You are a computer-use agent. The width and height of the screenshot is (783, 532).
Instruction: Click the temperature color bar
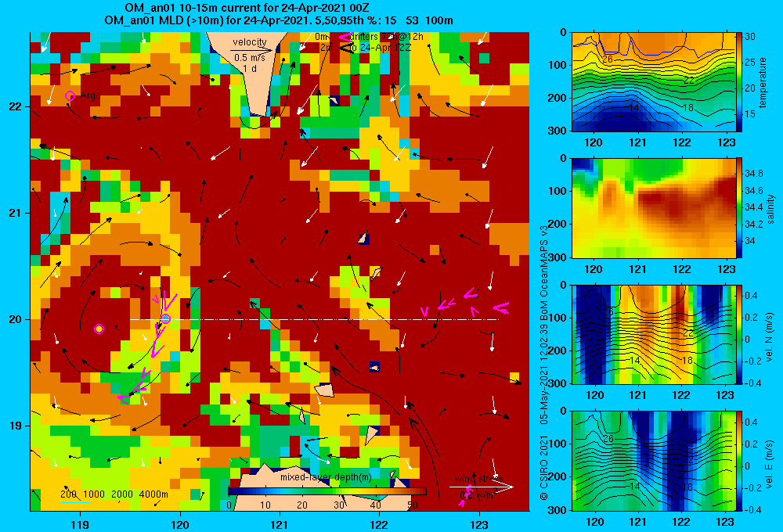(738, 82)
